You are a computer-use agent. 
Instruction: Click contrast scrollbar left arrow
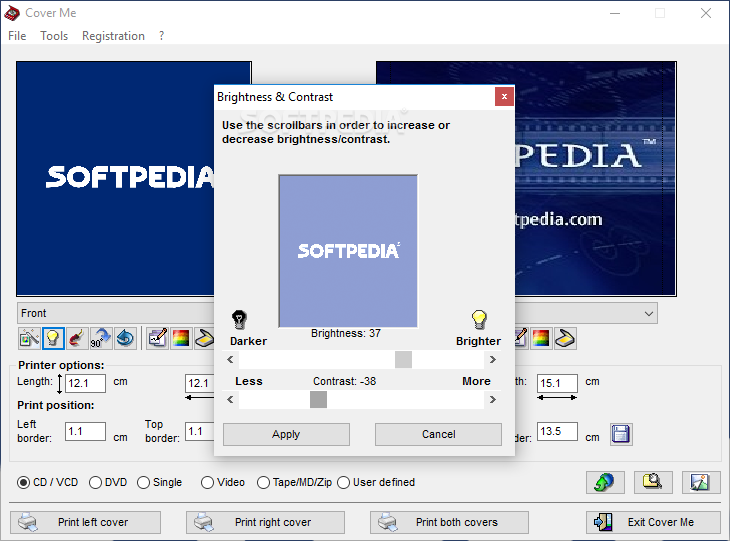(x=230, y=399)
